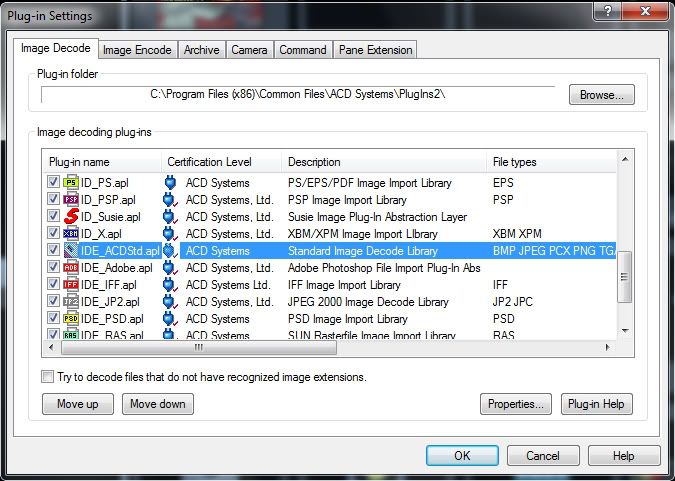Viewport: 675px width, 481px height.
Task: Click the IDE_JP2.apl file icon
Action: [x=71, y=302]
